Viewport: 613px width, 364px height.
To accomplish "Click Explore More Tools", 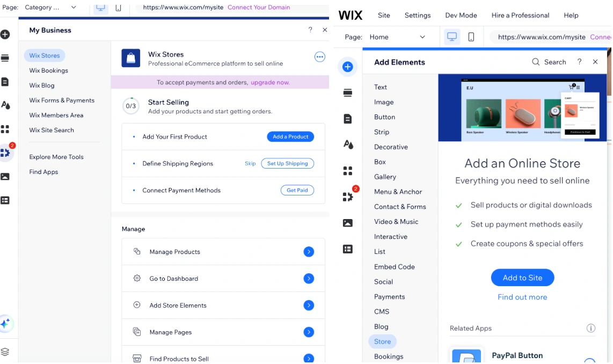I will coord(56,157).
